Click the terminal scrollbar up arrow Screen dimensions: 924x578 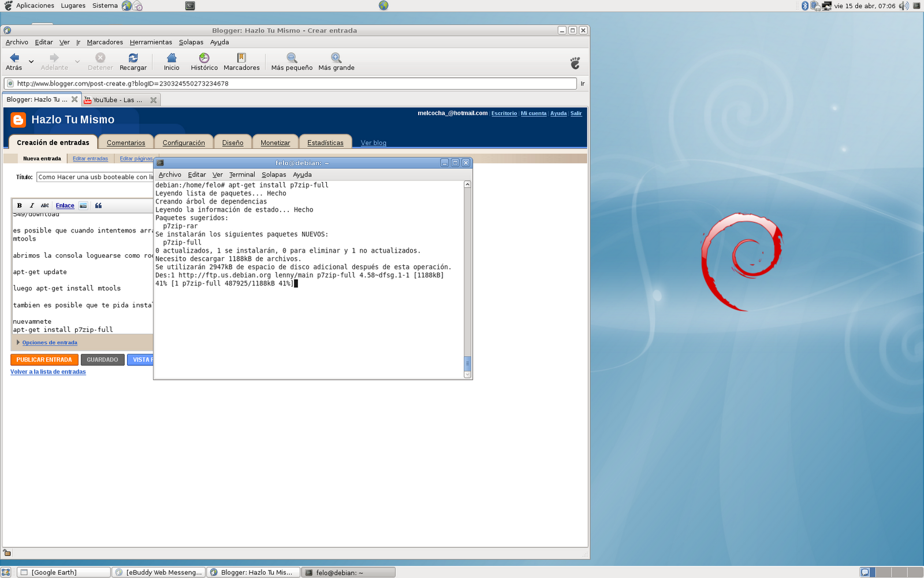[x=468, y=184]
